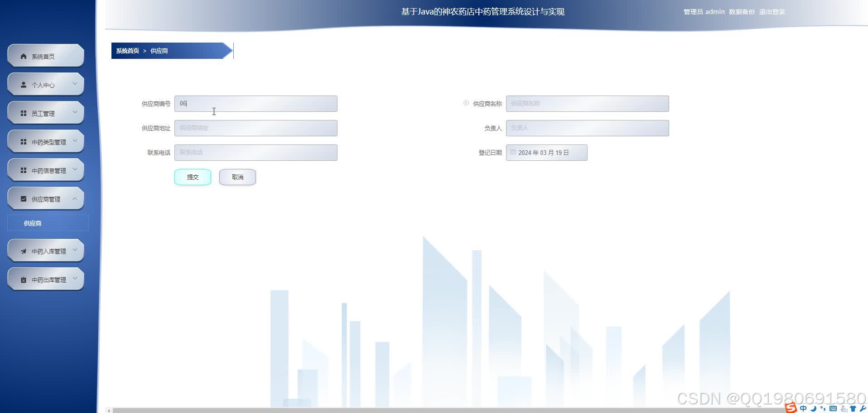The width and height of the screenshot is (868, 413).
Task: Click the 负责人 field label
Action: [x=493, y=128]
